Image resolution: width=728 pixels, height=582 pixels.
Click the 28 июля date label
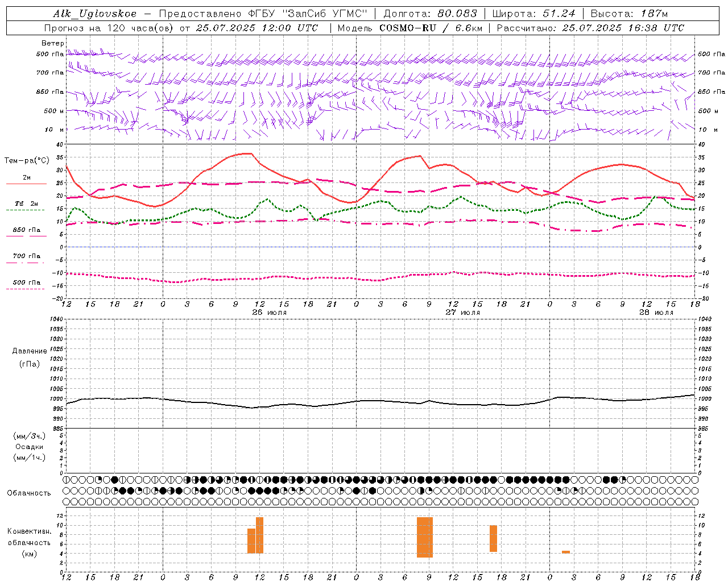[x=656, y=313]
